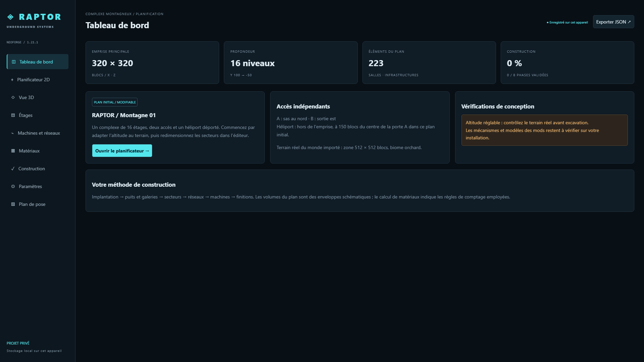Click the Étages list icon
This screenshot has height=362, width=644.
[x=13, y=115]
